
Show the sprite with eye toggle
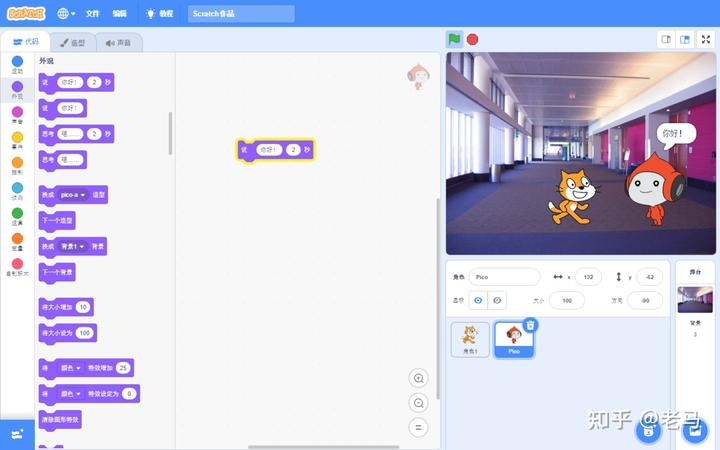[478, 300]
